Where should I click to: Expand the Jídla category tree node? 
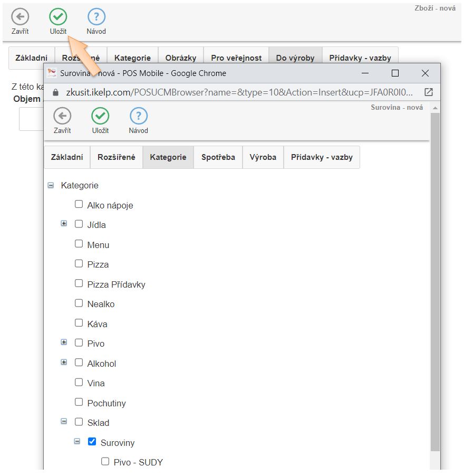tap(64, 224)
